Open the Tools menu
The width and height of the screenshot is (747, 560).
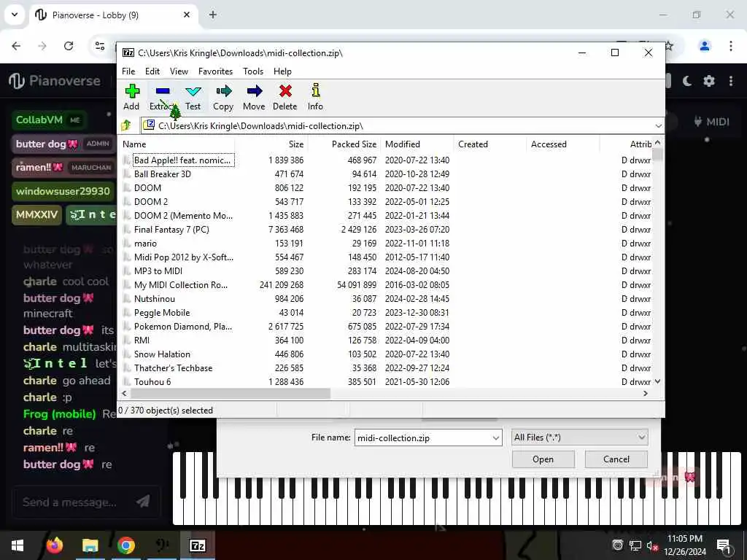coord(253,71)
